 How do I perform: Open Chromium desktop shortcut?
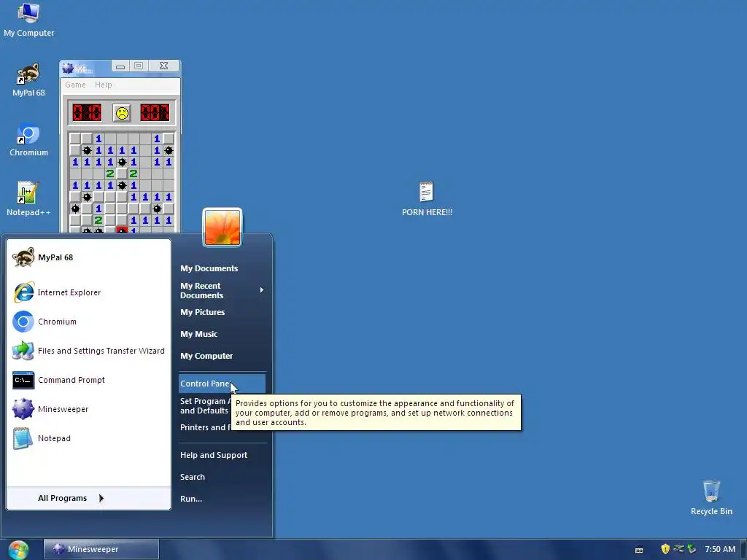click(x=28, y=140)
